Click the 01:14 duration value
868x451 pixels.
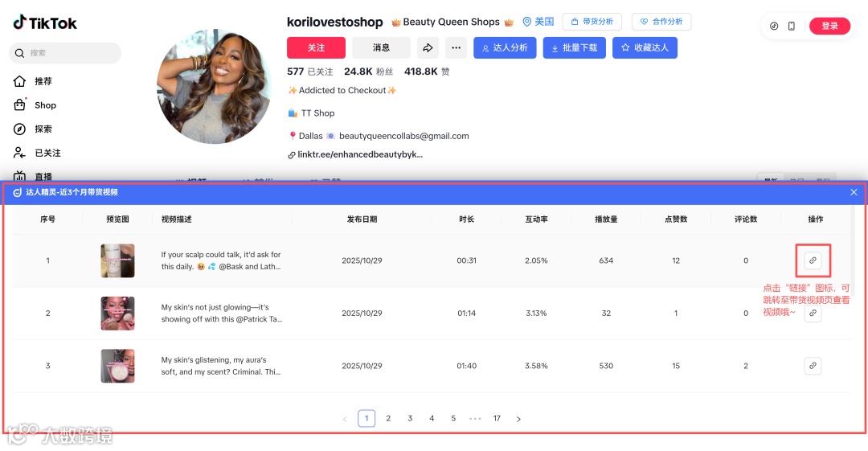[467, 313]
